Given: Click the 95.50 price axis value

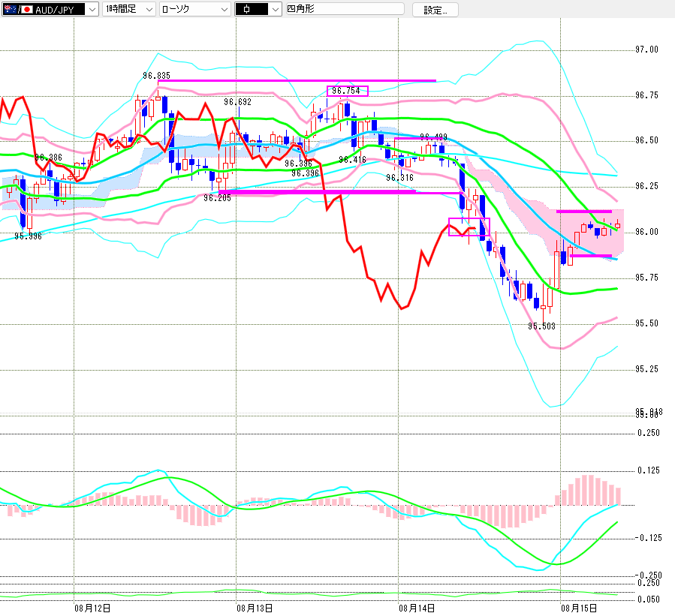Looking at the screenshot, I should pyautogui.click(x=647, y=323).
